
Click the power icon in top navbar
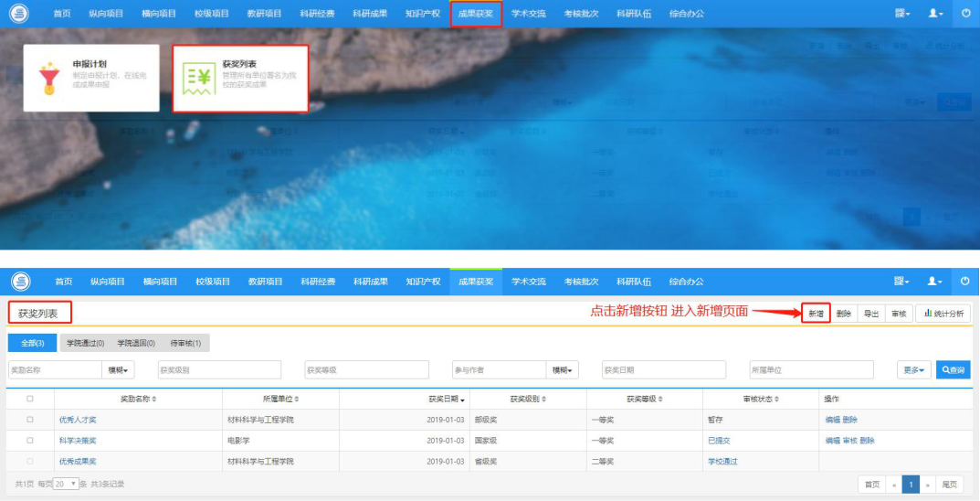tap(965, 13)
